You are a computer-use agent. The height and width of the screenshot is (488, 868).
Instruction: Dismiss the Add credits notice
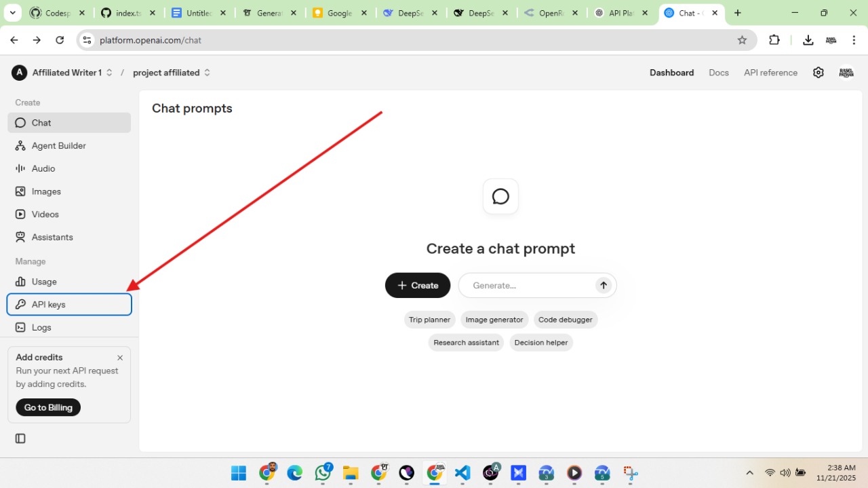(120, 357)
